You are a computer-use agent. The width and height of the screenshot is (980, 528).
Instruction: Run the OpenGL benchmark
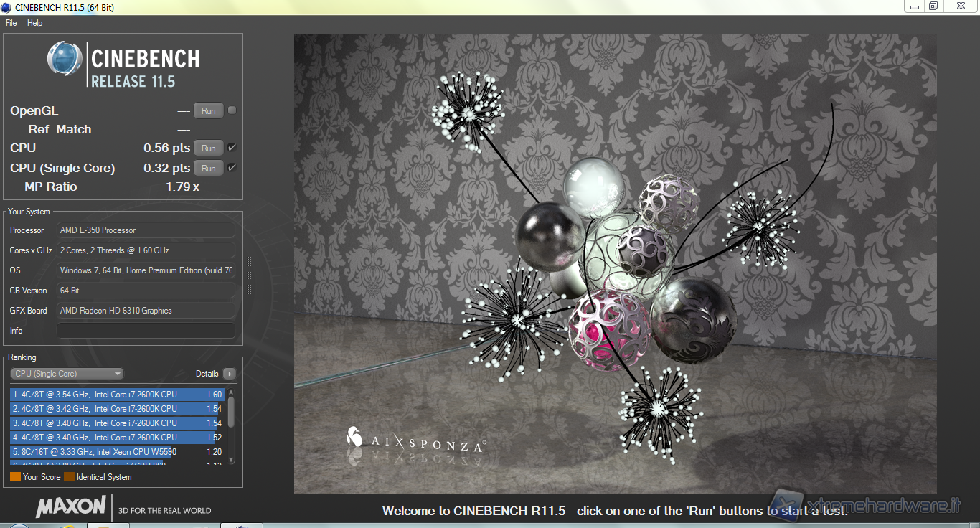click(208, 111)
